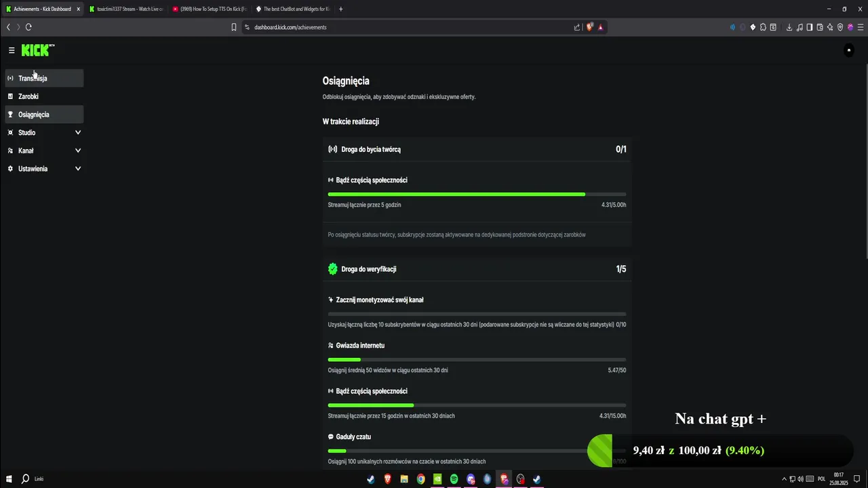
Task: Toggle the browser sidebar panel
Action: pyautogui.click(x=810, y=27)
